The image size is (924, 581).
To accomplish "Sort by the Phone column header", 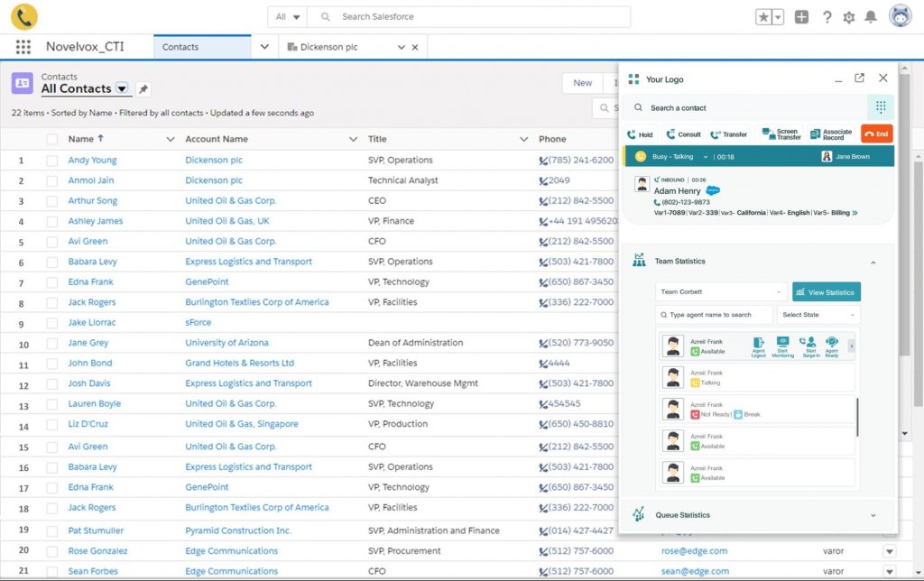I will (552, 139).
